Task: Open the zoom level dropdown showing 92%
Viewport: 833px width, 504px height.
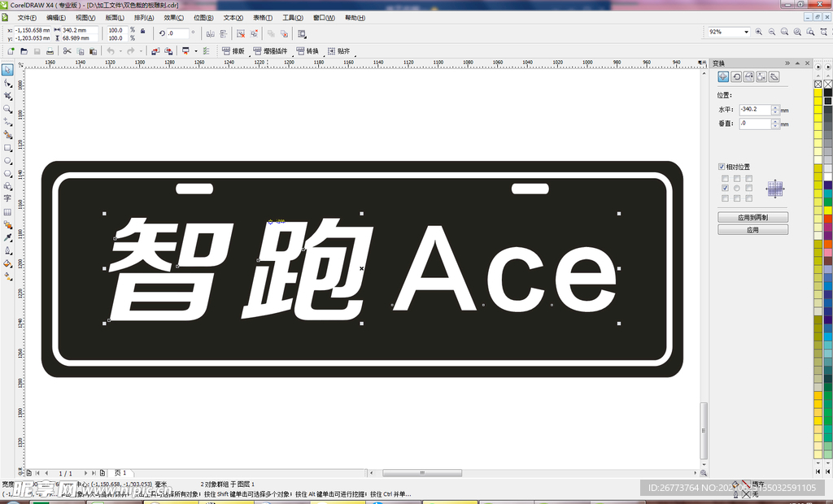Action: 746,33
